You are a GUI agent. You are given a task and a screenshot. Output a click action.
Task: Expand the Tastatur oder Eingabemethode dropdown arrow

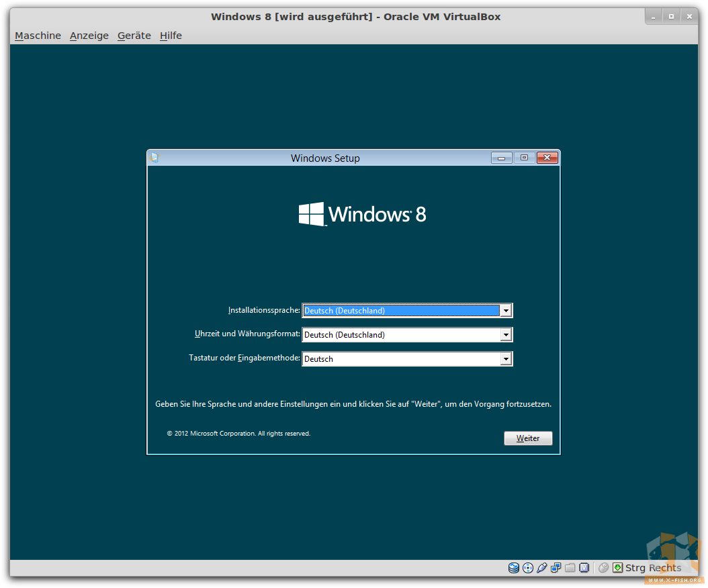point(506,358)
